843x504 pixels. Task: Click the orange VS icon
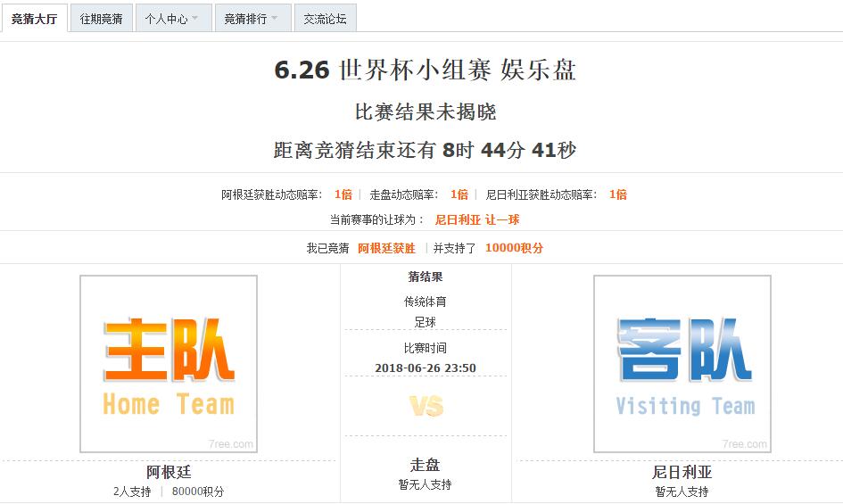[x=426, y=406]
